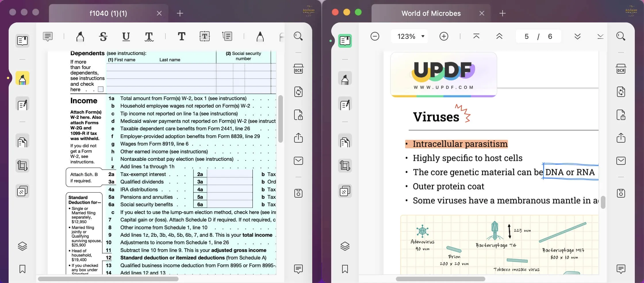This screenshot has height=283, width=644.
Task: Open Edit PDF mode in f1040 window
Action: (22, 104)
